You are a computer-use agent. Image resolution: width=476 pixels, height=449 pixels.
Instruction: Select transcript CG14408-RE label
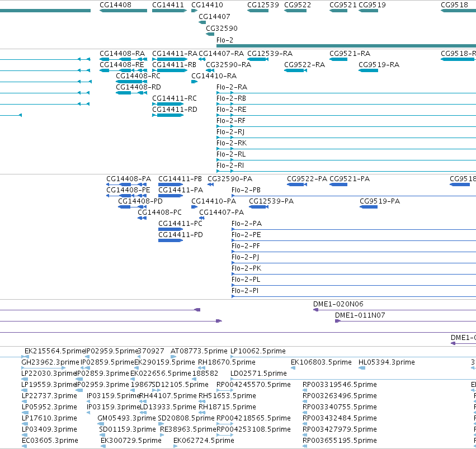point(122,65)
